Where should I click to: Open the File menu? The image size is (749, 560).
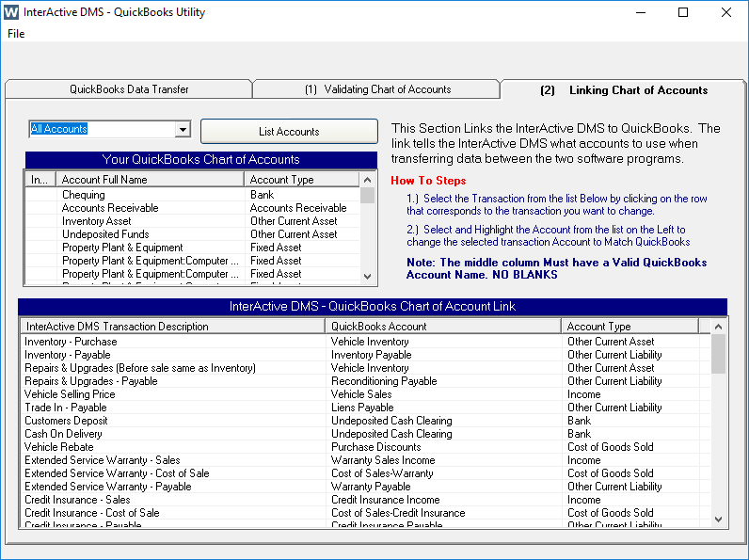pyautogui.click(x=16, y=34)
